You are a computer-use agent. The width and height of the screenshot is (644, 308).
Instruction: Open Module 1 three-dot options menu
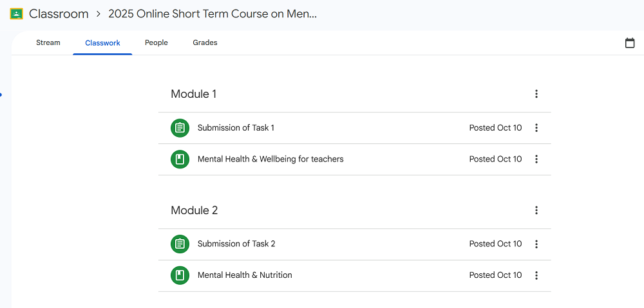tap(536, 94)
